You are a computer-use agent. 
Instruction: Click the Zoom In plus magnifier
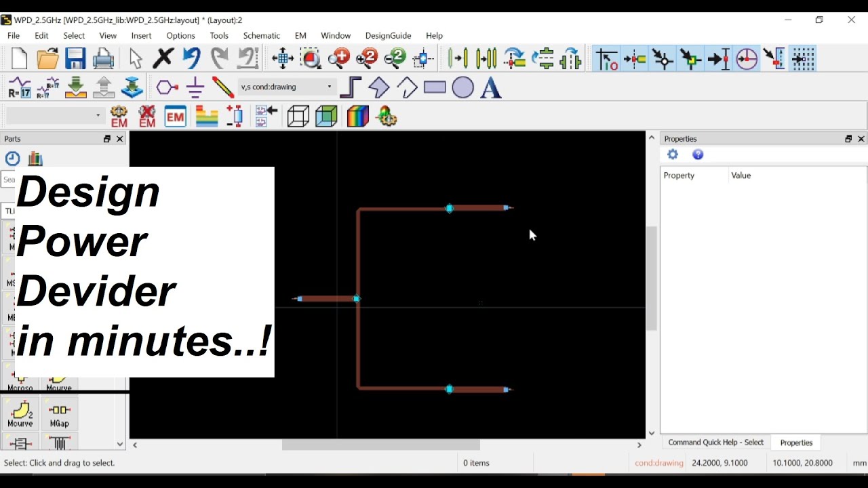(x=338, y=59)
